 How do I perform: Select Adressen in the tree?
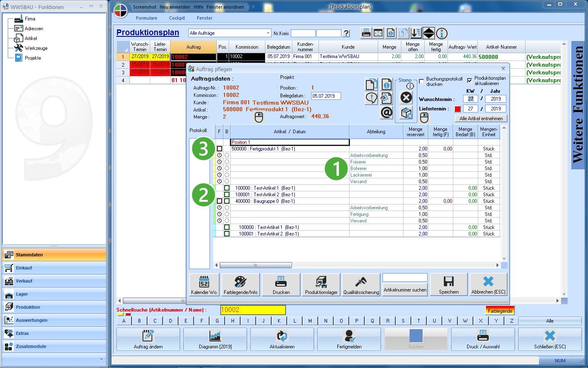(x=34, y=29)
